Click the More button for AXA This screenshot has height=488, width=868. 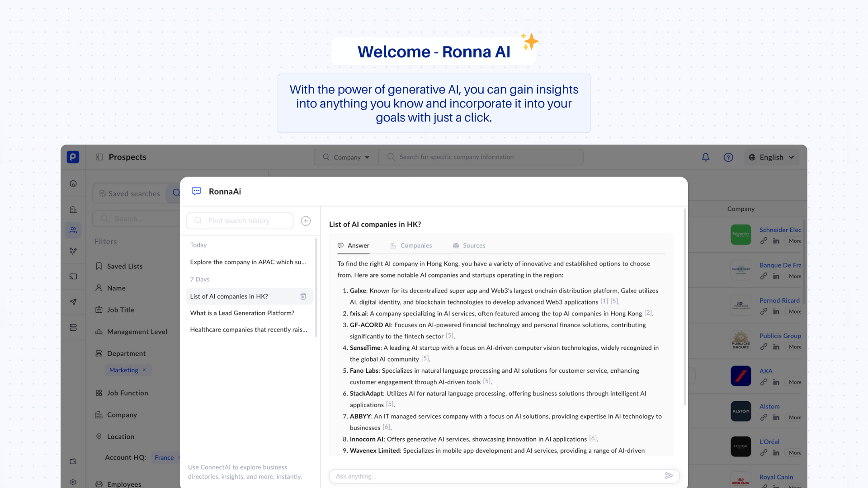click(x=795, y=382)
